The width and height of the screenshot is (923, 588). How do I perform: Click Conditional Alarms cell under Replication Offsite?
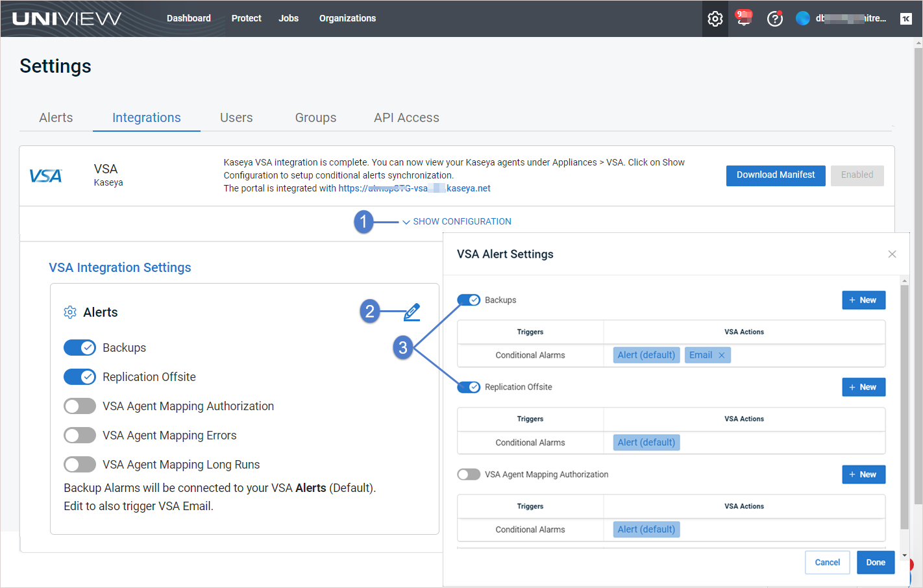[x=530, y=443]
